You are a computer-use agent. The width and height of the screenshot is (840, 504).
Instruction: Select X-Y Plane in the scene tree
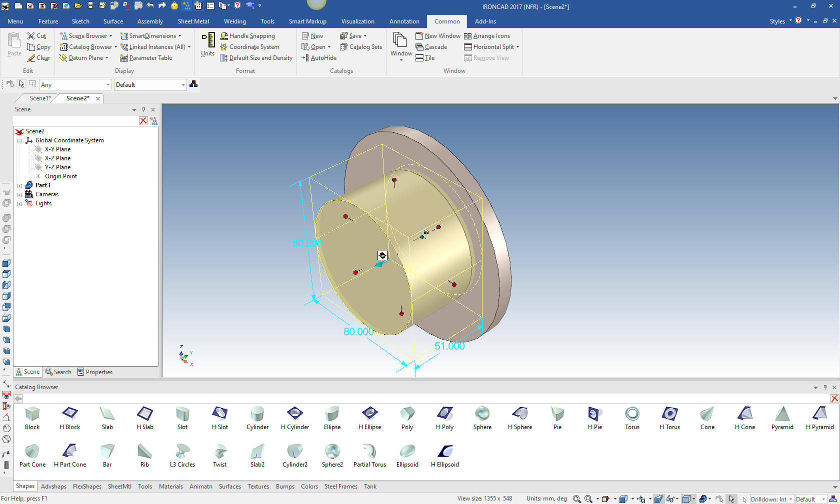pyautogui.click(x=57, y=149)
